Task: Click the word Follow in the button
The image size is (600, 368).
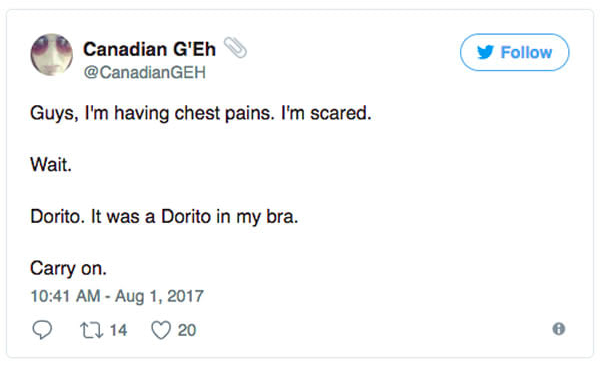Action: (x=527, y=52)
